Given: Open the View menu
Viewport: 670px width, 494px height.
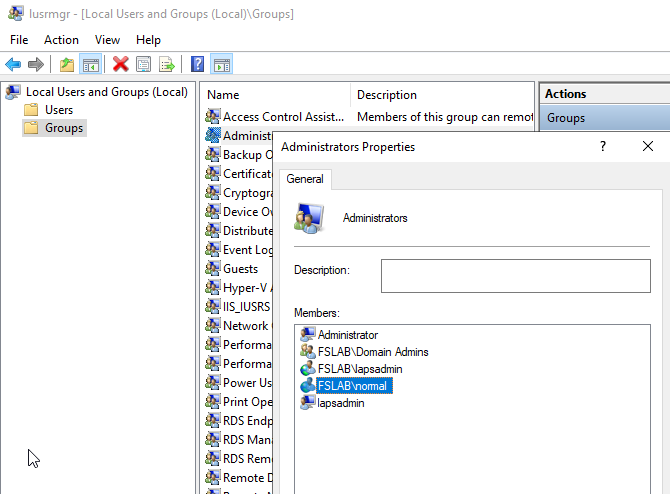Looking at the screenshot, I should (107, 40).
